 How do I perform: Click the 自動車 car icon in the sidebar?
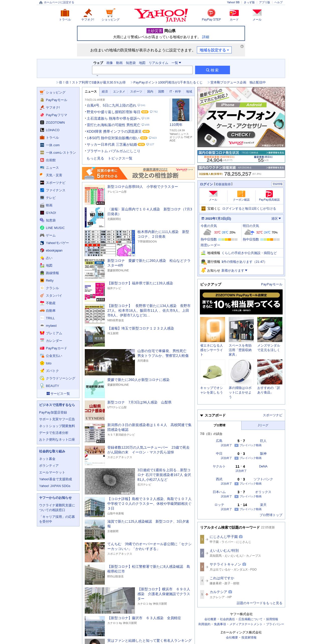(42, 310)
